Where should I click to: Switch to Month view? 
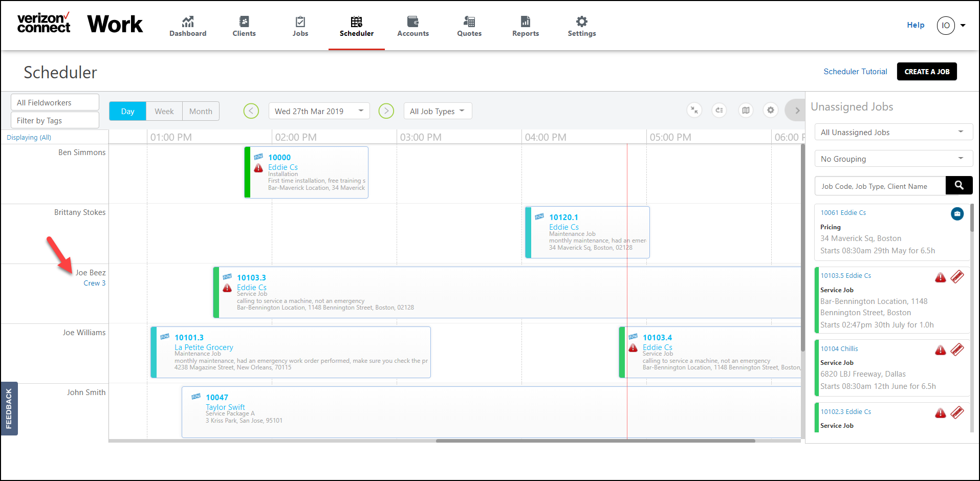coord(201,111)
